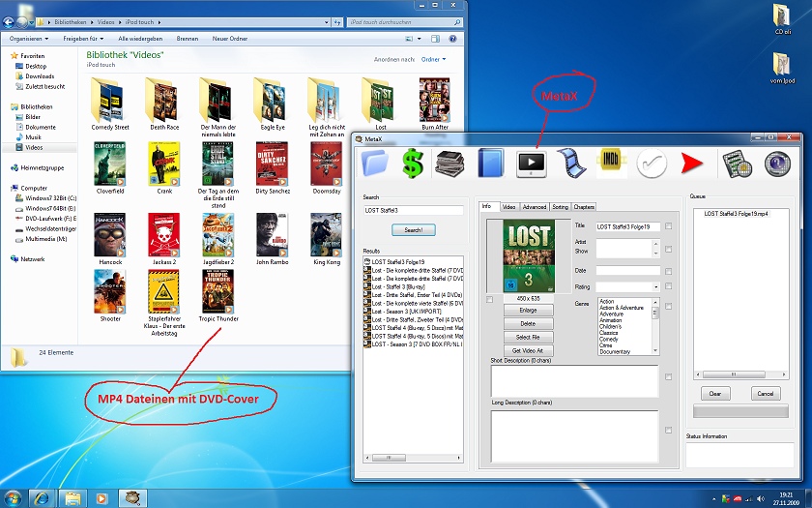Select the Cloverfield movie file
Image resolution: width=812 pixels, height=508 pixels.
(x=110, y=168)
